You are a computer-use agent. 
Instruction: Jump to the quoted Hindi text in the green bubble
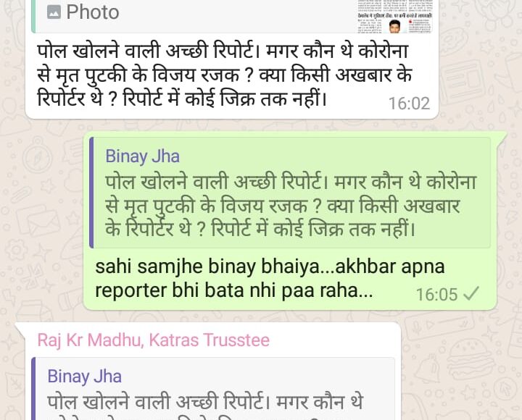(291, 206)
